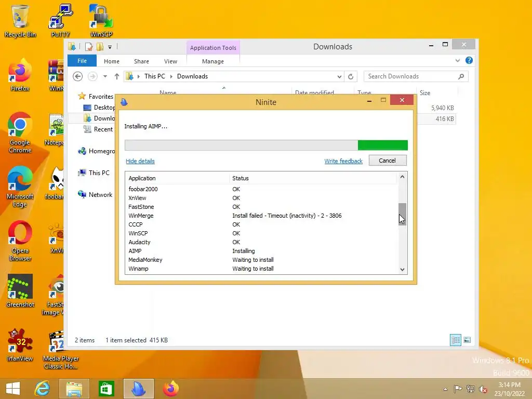The height and width of the screenshot is (399, 532).
Task: Open the Manage ribbon tab
Action: [x=213, y=61]
